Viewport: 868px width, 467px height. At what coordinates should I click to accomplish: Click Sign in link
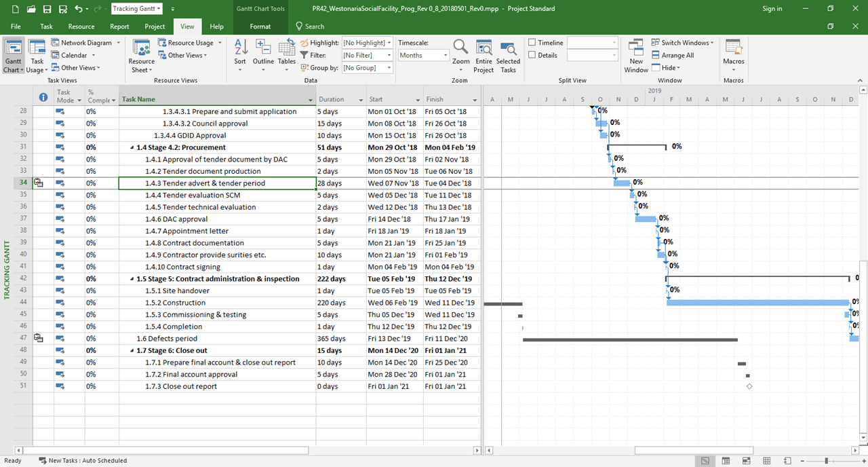[x=772, y=9]
